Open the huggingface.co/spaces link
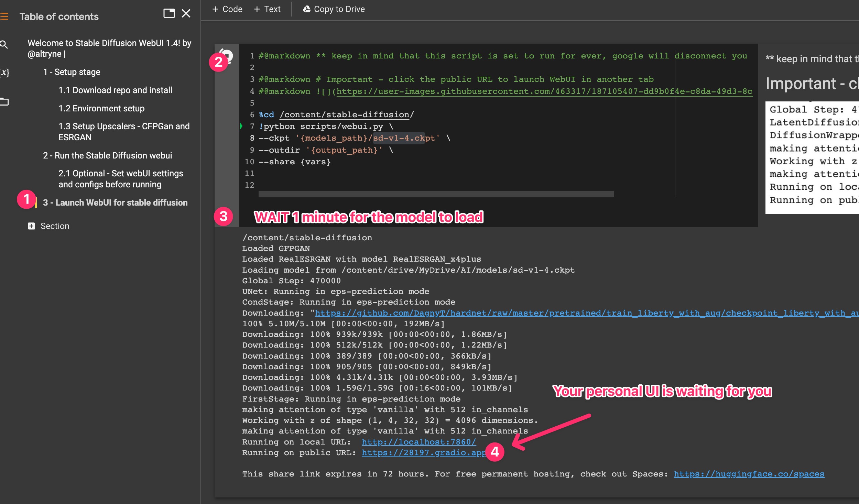 point(749,474)
